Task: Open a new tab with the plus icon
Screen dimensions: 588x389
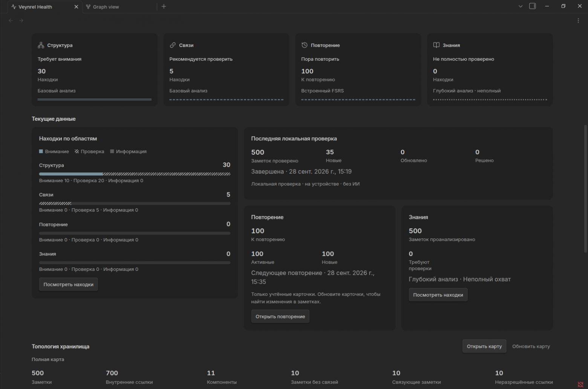Action: pyautogui.click(x=164, y=6)
